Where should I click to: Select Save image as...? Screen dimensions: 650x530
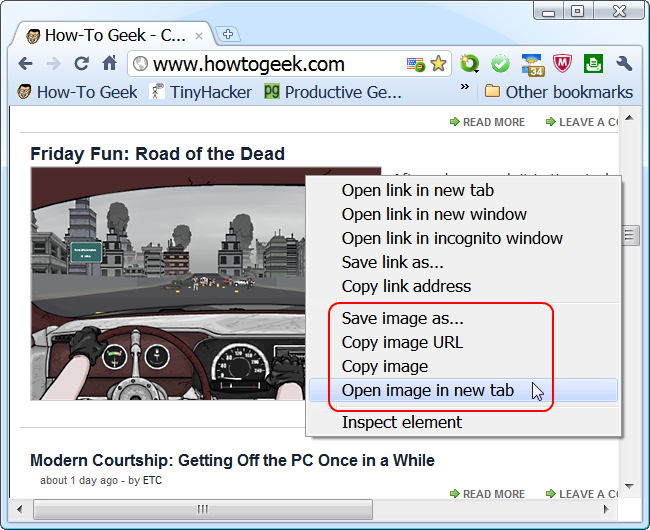click(x=463, y=318)
